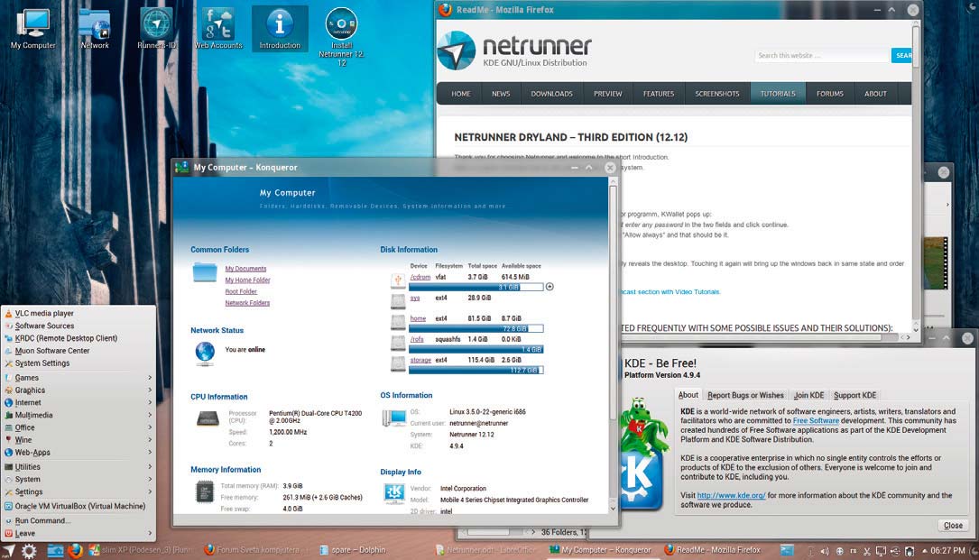Click the Netrunner launcher arrow icon in the taskbar
The height and width of the screenshot is (560, 979).
tap(8, 551)
